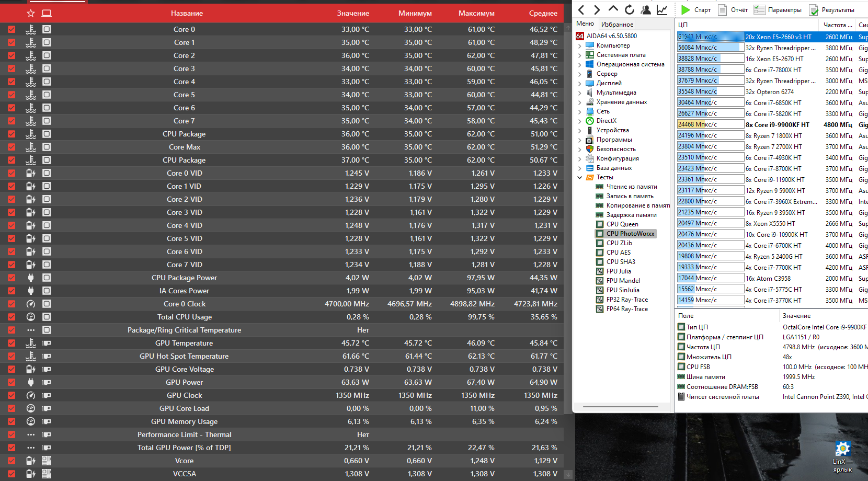Open the AIDA64 graph chart tool
Viewport: 868px width, 481px height.
(x=662, y=9)
